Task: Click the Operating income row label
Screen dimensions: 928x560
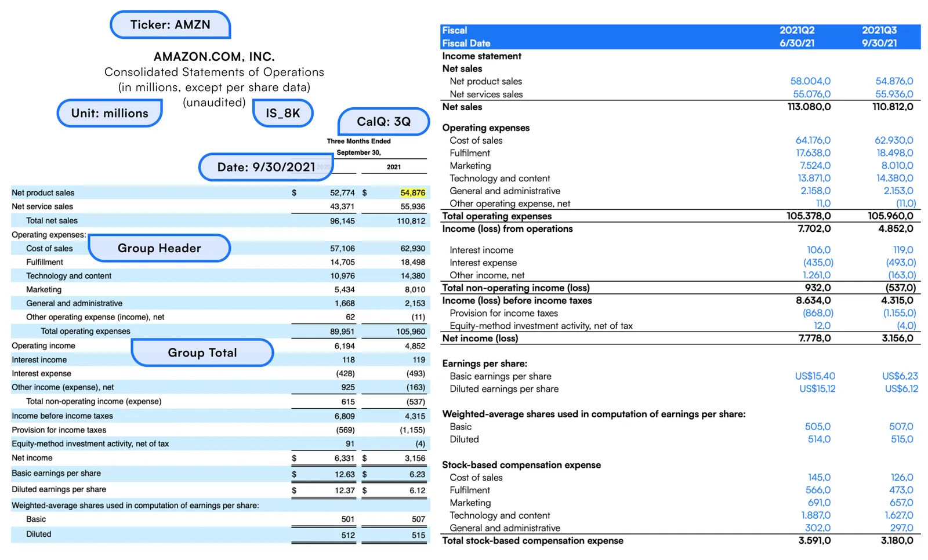Action: [x=43, y=346]
